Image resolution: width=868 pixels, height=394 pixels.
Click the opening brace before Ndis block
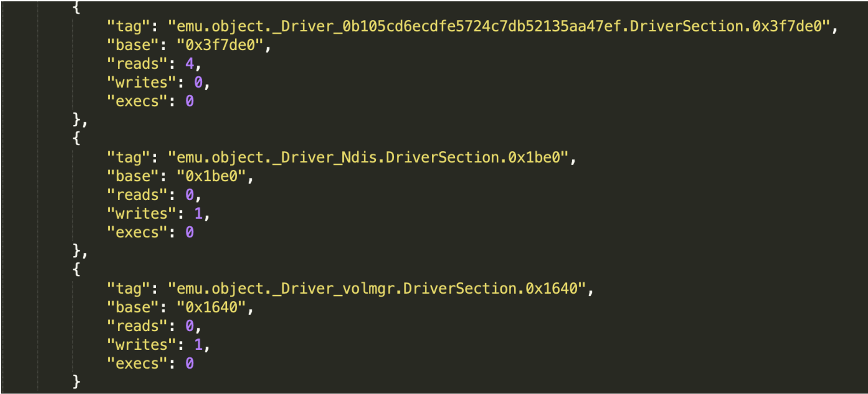coord(76,138)
